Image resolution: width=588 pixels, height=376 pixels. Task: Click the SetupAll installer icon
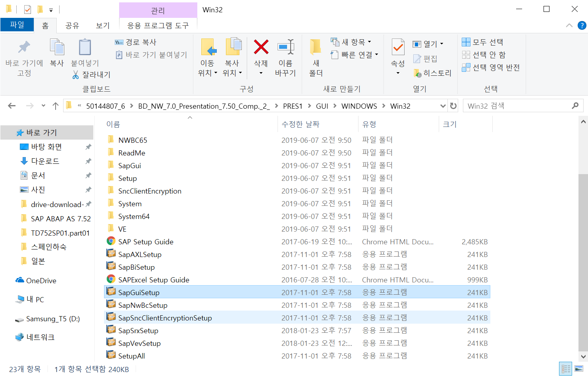(x=111, y=355)
